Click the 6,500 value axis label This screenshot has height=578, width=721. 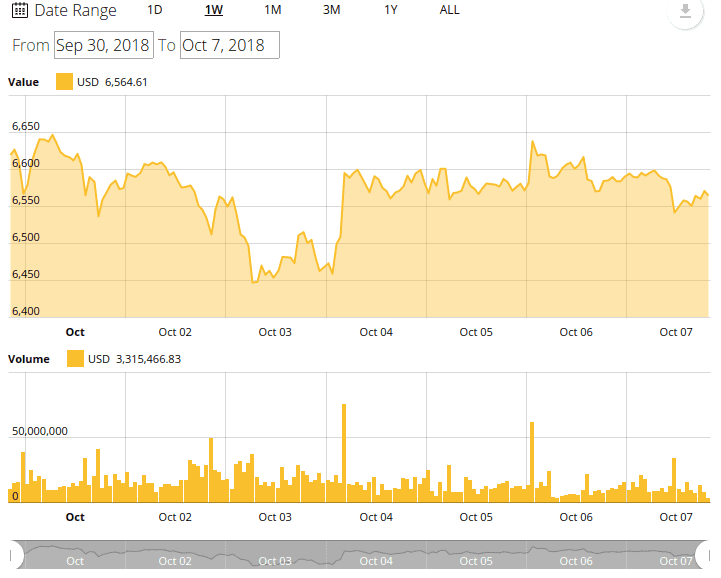[26, 237]
